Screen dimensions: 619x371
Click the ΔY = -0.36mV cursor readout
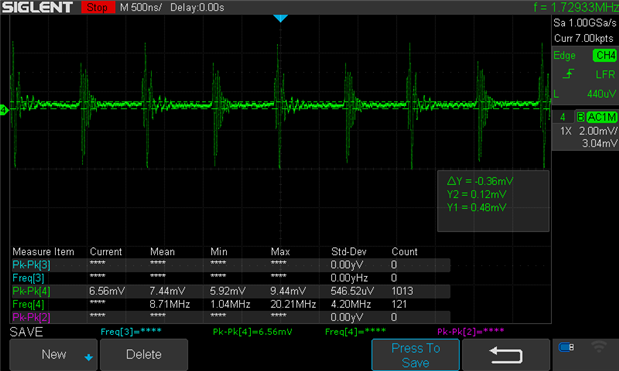click(480, 181)
